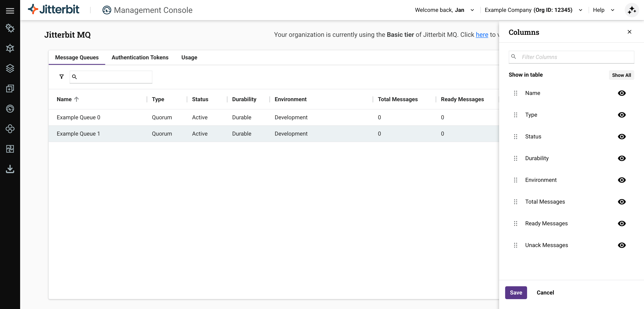This screenshot has height=309, width=644.
Task: Click the Show All button
Action: pyautogui.click(x=621, y=75)
